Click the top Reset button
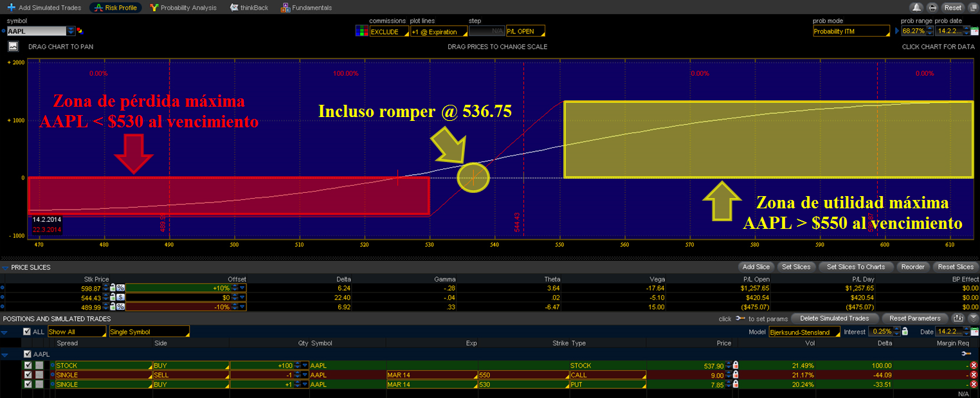 (952, 8)
